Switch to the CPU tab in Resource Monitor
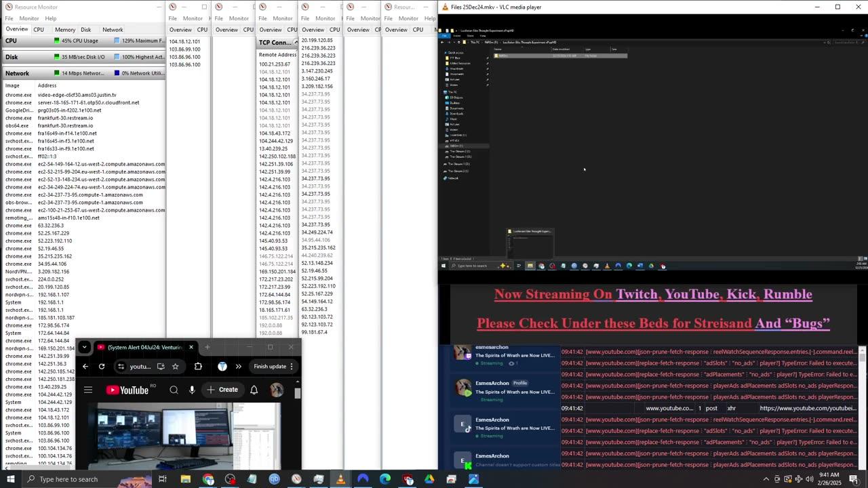The width and height of the screenshot is (868, 488). point(39,30)
